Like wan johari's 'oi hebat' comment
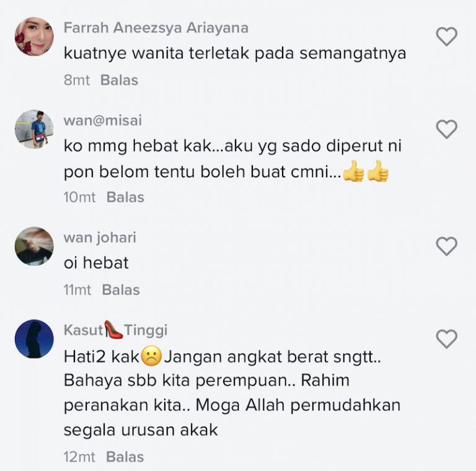The width and height of the screenshot is (476, 471). [x=446, y=246]
